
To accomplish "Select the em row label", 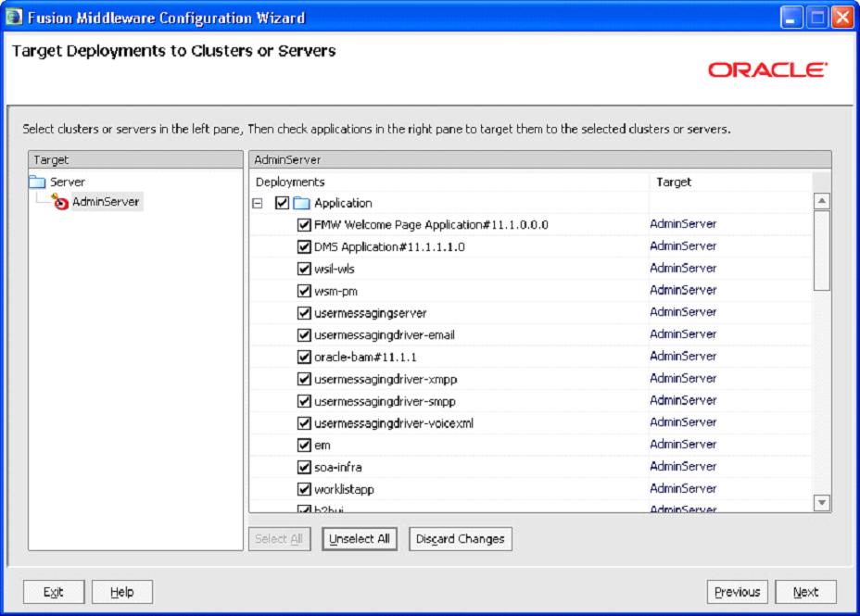I will [322, 445].
